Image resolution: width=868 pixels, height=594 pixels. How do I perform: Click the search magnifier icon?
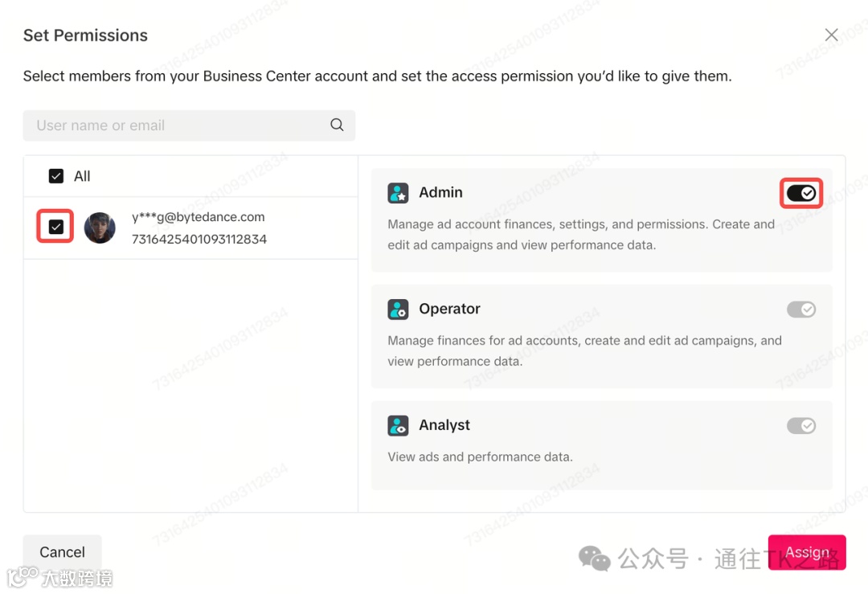(337, 125)
